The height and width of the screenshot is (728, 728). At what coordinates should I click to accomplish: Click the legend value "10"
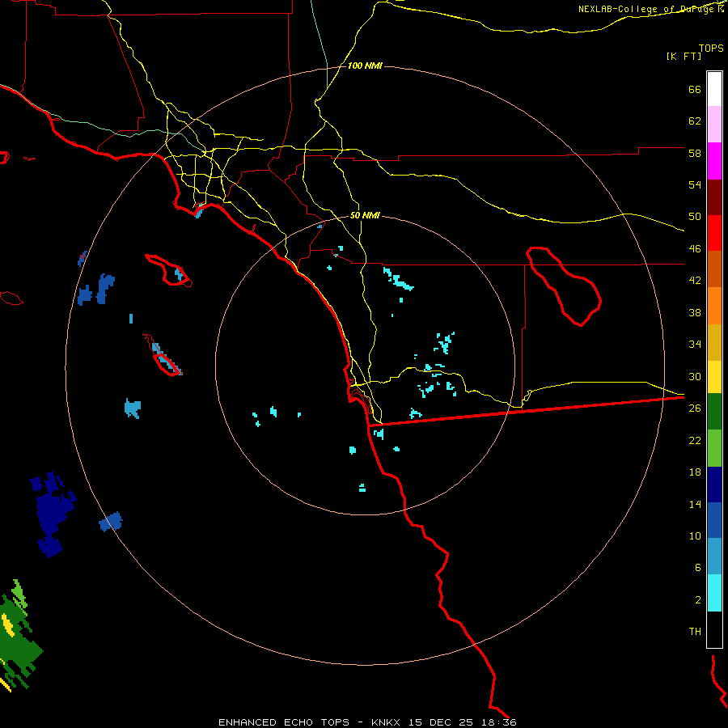pyautogui.click(x=695, y=535)
